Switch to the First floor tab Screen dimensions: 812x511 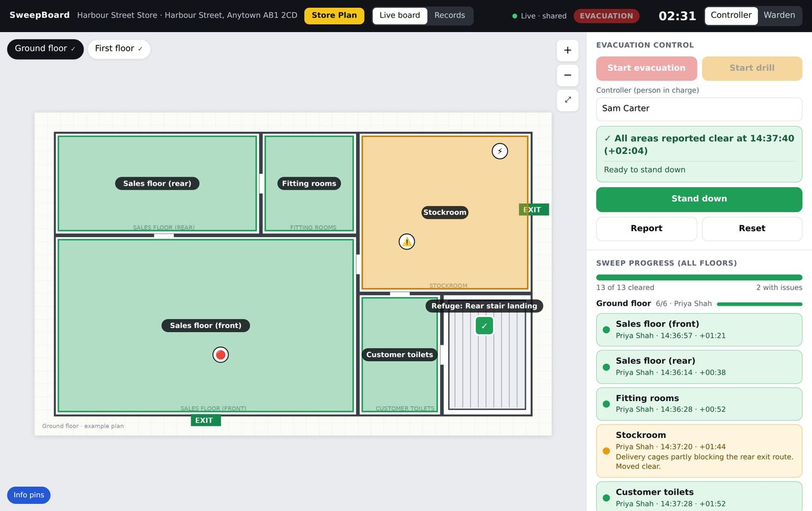click(x=119, y=49)
